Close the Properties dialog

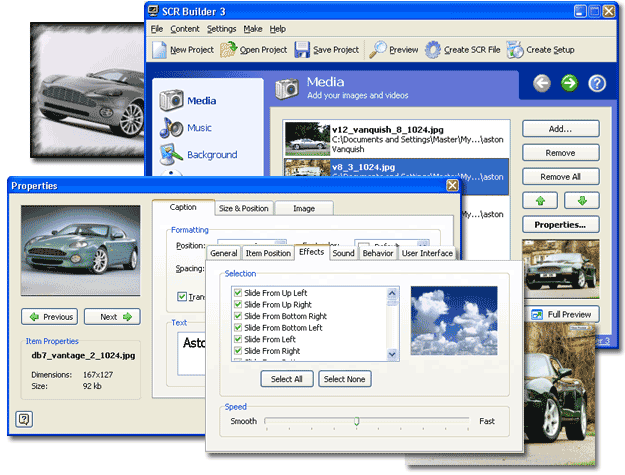click(452, 185)
